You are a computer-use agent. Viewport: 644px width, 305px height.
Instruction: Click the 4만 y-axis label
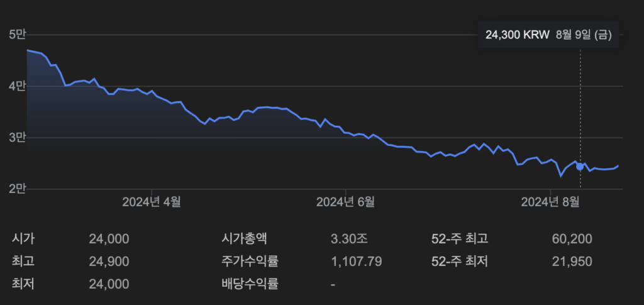point(17,86)
